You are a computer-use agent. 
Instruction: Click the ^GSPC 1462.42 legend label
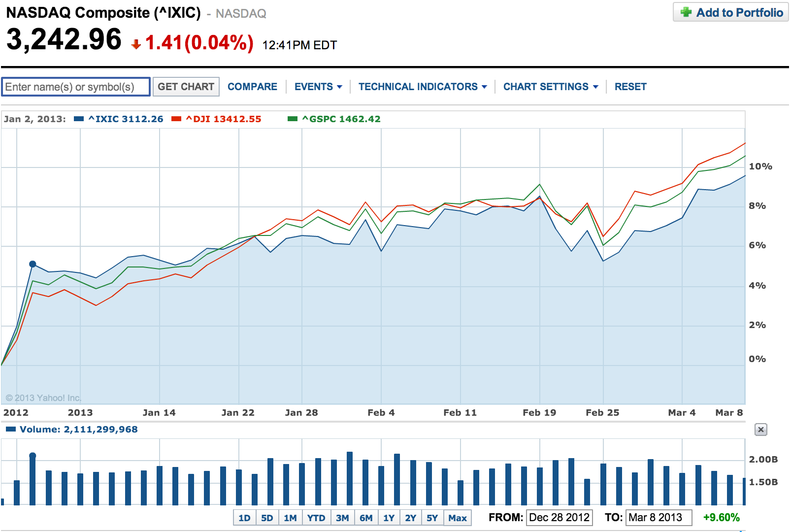click(341, 119)
